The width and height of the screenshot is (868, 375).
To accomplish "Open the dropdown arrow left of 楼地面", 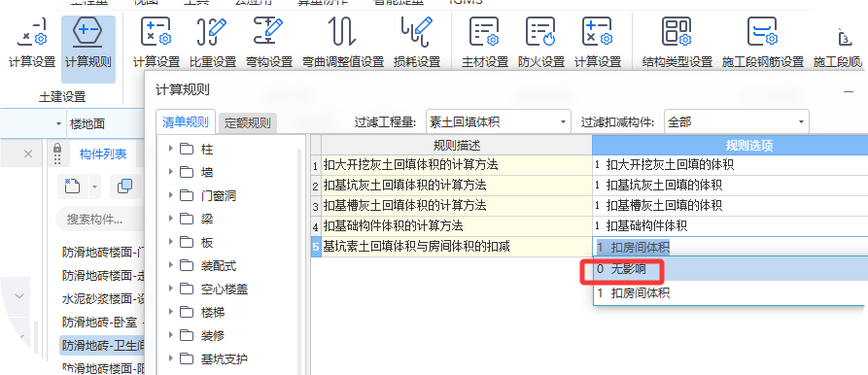I will click(x=58, y=124).
